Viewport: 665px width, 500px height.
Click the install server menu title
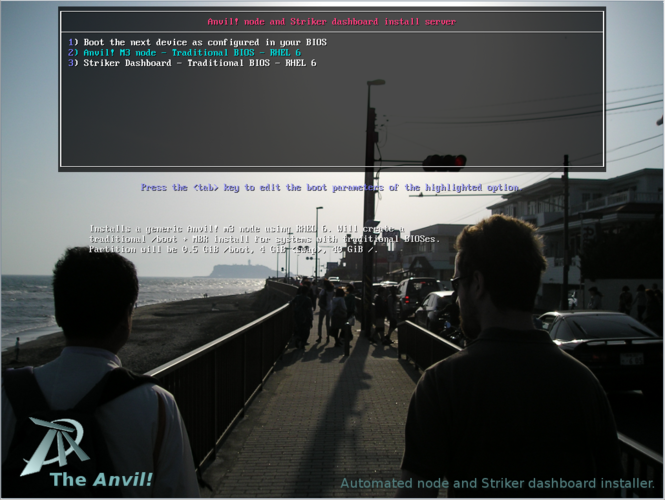coord(332,22)
